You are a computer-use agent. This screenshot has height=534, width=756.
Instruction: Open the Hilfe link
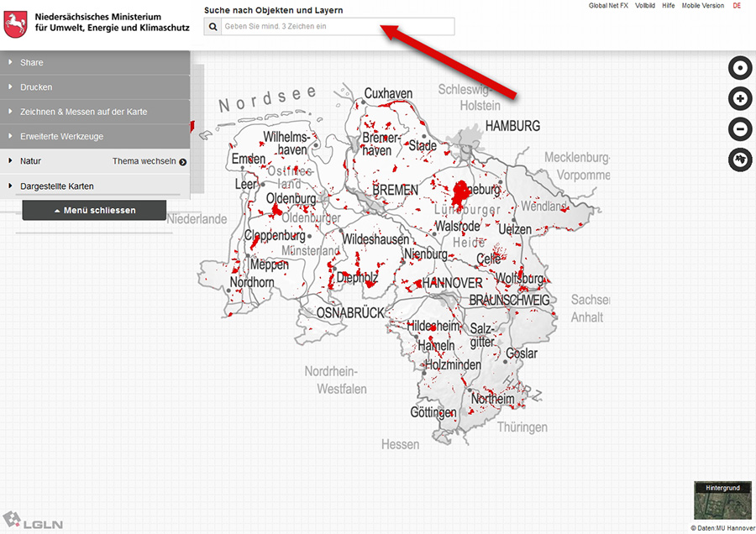coord(668,6)
